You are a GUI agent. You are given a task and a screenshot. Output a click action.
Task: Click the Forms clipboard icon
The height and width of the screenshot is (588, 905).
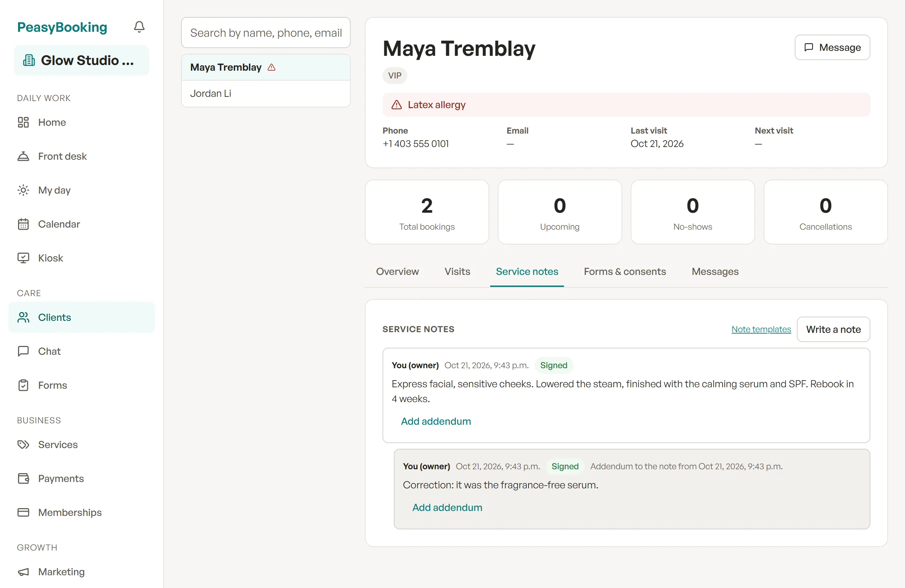(23, 385)
